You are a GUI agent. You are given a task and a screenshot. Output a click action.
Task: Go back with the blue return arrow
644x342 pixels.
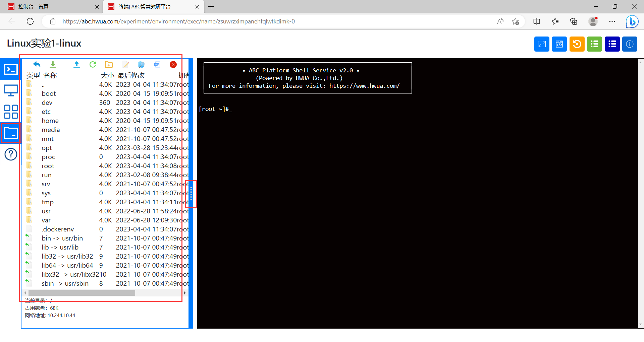click(37, 64)
